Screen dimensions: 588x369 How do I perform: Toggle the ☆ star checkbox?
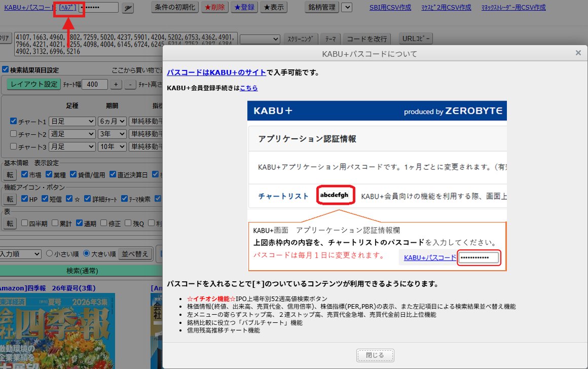tap(69, 198)
